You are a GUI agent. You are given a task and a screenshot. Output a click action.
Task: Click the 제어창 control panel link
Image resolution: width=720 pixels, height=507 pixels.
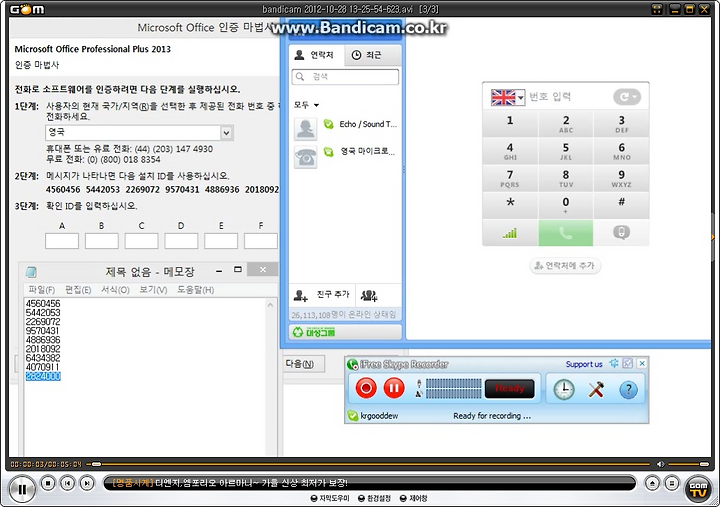coord(414,498)
